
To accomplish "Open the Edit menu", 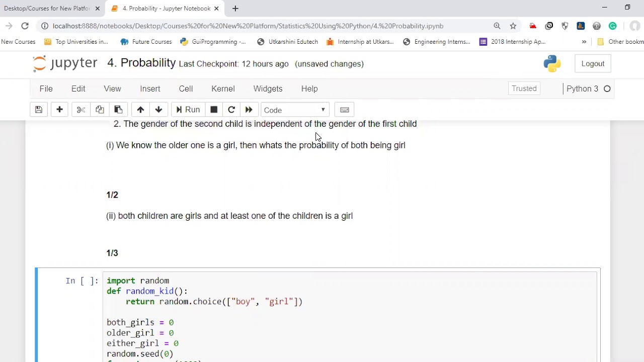I will (78, 88).
